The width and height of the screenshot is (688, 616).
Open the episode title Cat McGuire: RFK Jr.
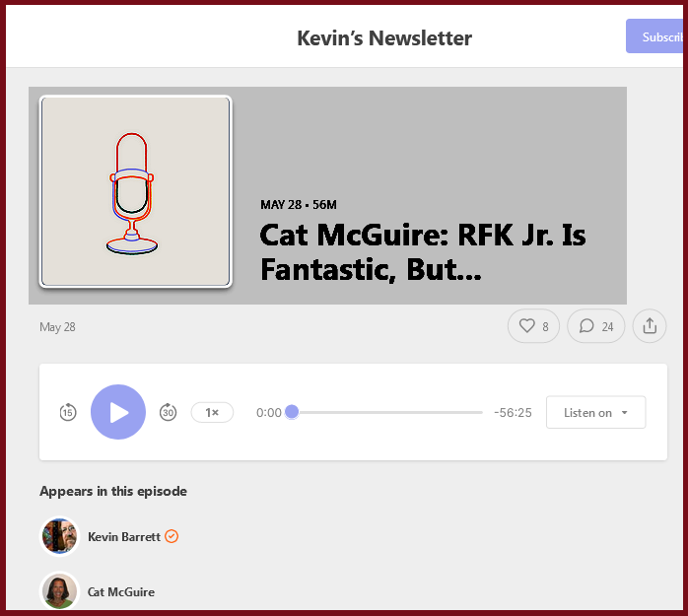[423, 252]
